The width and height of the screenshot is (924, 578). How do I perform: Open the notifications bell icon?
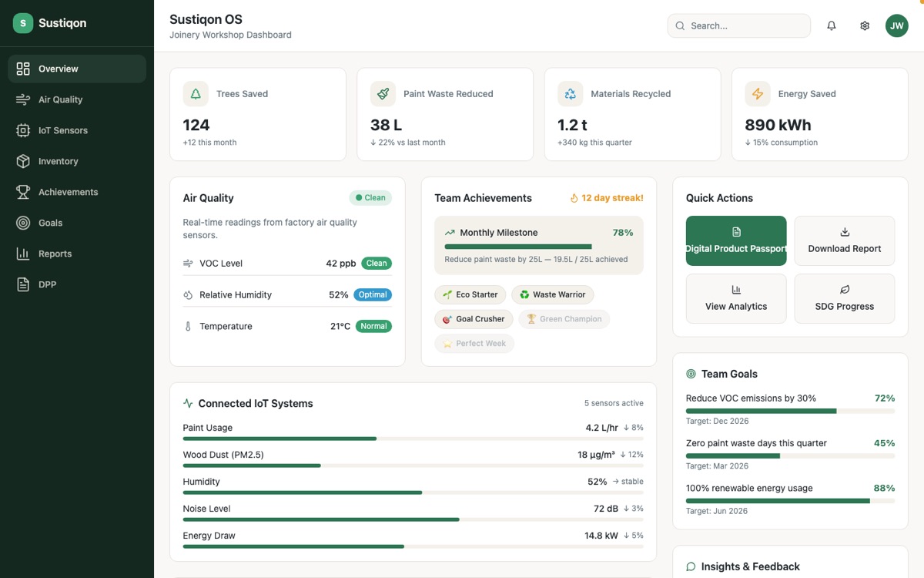click(x=832, y=25)
